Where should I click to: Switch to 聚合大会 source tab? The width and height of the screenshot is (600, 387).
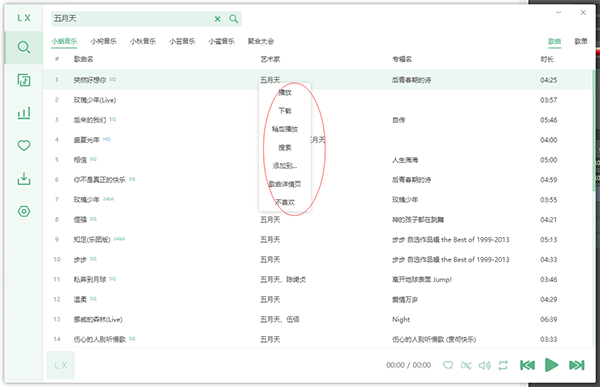(261, 41)
